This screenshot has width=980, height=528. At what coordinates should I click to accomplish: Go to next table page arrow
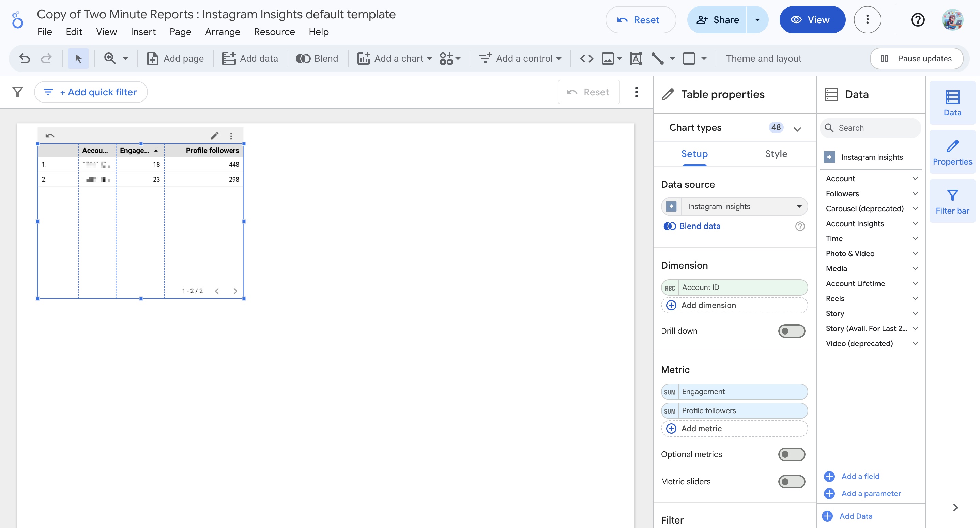(235, 291)
